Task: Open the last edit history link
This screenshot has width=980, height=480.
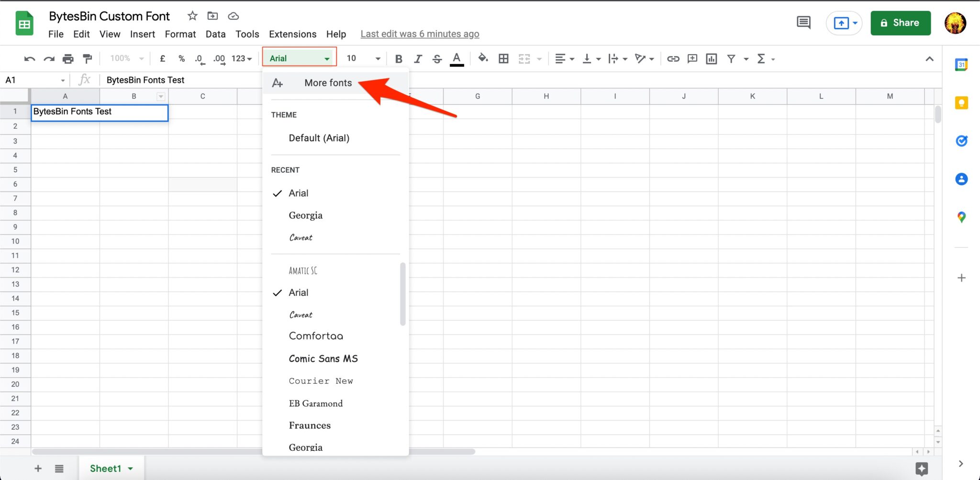Action: click(420, 34)
